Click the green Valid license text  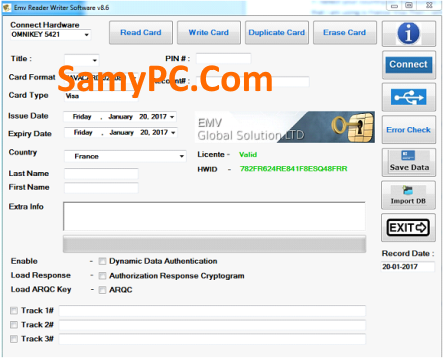tap(248, 155)
